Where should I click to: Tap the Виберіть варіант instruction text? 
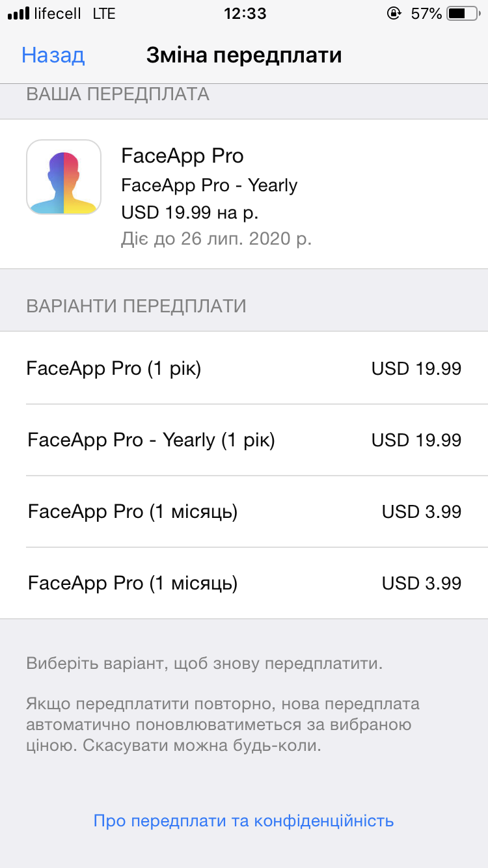point(204,664)
